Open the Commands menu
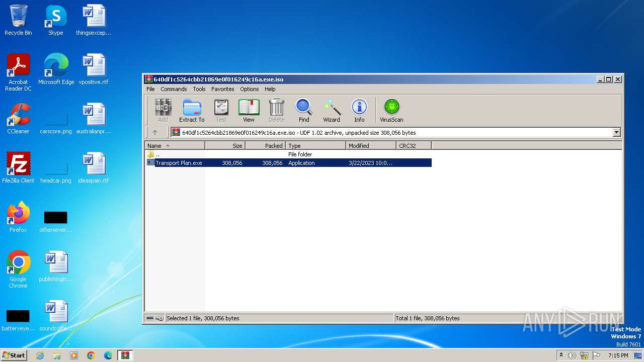Screen dimensions: 644x362 (x=174, y=89)
